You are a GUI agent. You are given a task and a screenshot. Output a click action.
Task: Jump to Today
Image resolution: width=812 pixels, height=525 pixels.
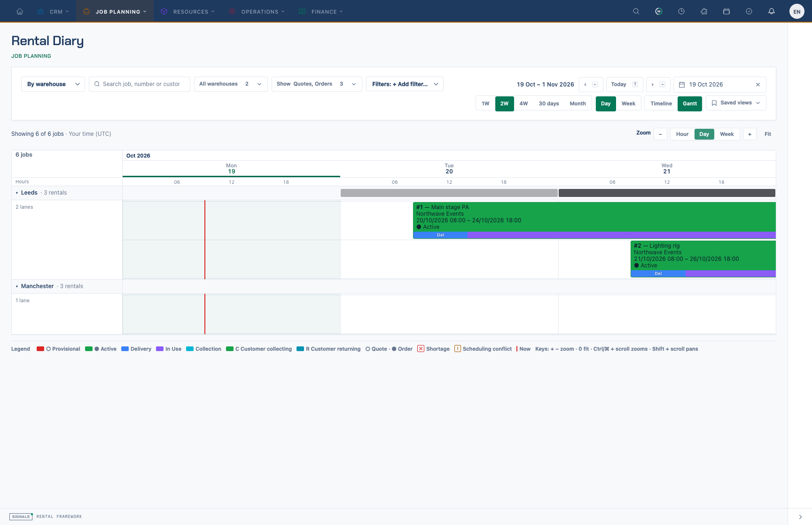tap(625, 85)
